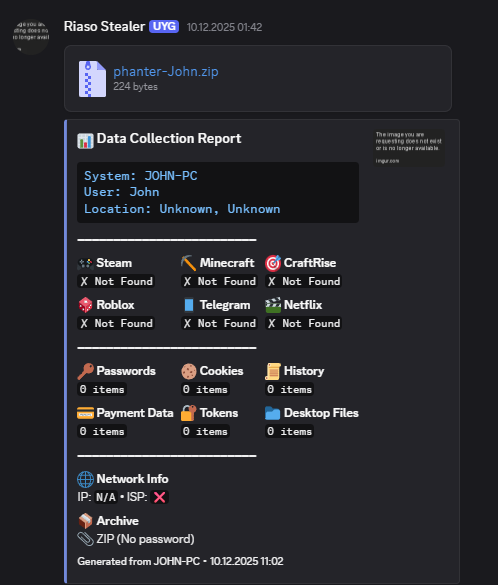498x585 pixels.
Task: Click the Steam game controller icon
Action: (85, 263)
